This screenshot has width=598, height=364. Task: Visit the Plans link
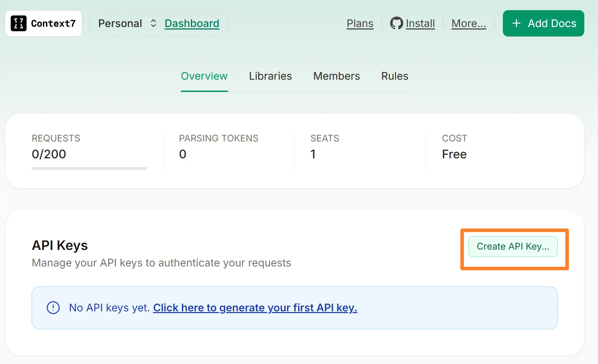point(360,24)
